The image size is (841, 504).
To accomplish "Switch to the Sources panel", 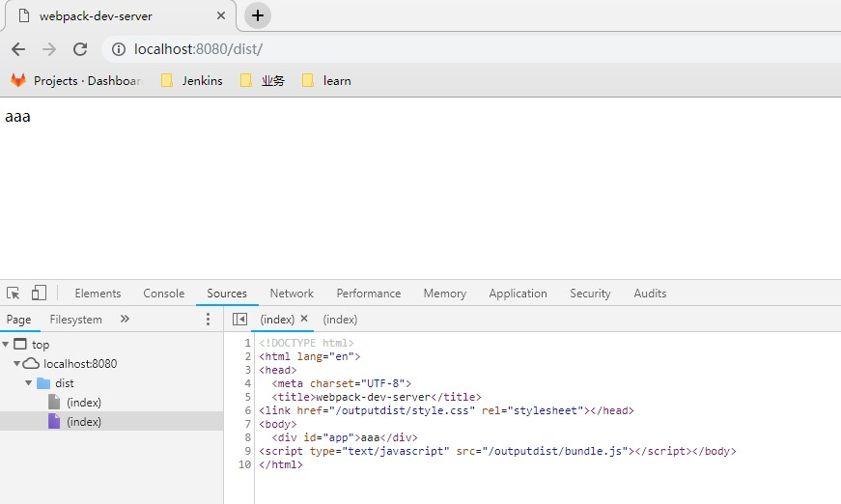I will point(227,294).
